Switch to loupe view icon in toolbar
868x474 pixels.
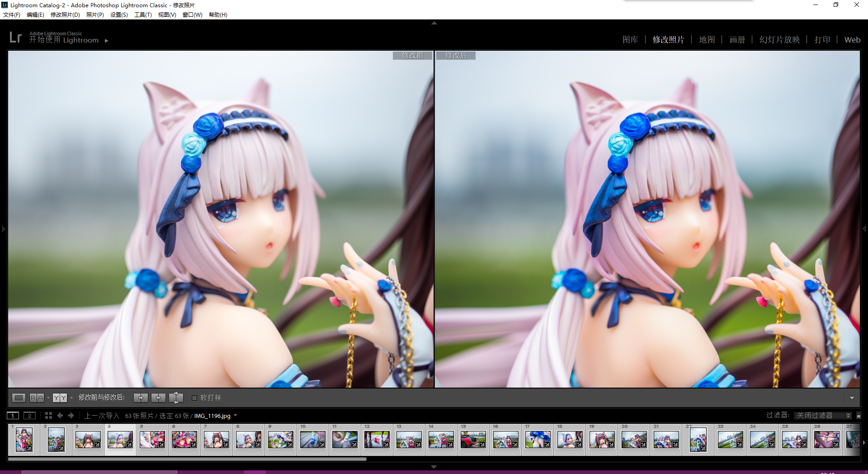pos(19,398)
